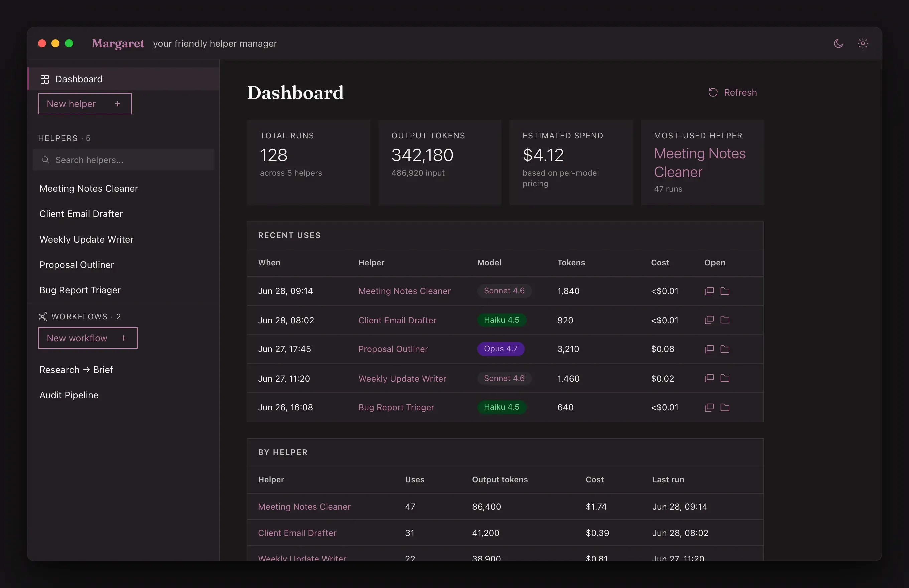Refresh the dashboard

click(732, 93)
